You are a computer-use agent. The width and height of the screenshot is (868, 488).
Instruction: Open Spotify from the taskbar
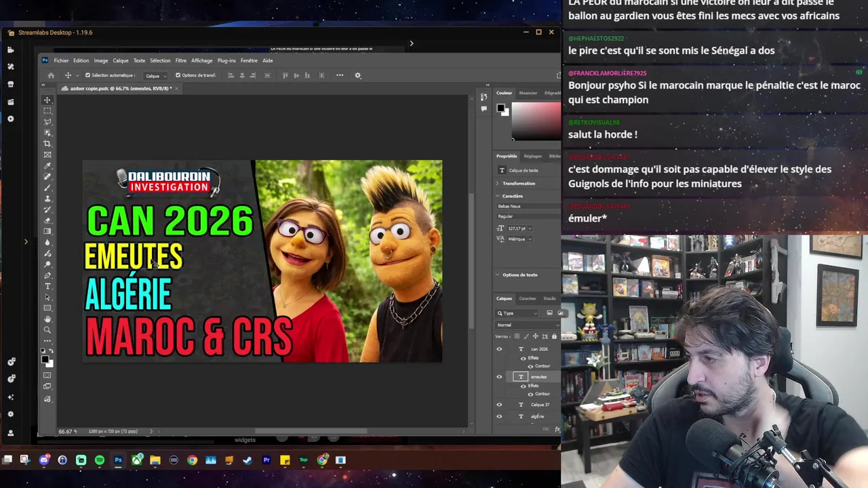tap(100, 460)
